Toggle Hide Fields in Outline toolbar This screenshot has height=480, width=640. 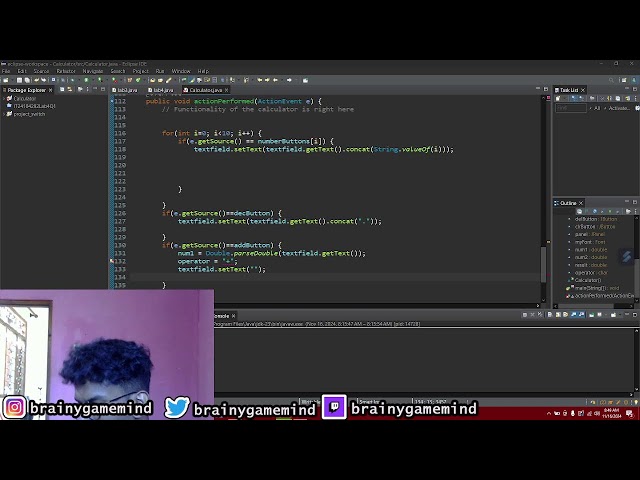coord(595,211)
